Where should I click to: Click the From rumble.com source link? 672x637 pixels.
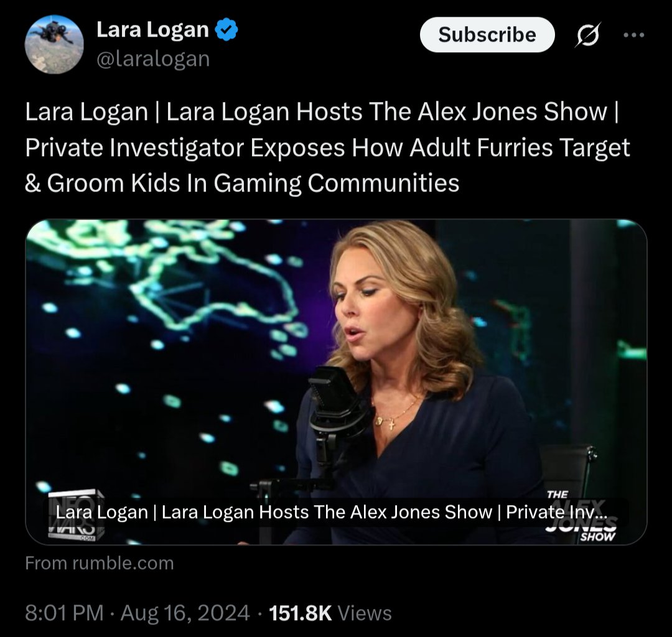tap(100, 563)
